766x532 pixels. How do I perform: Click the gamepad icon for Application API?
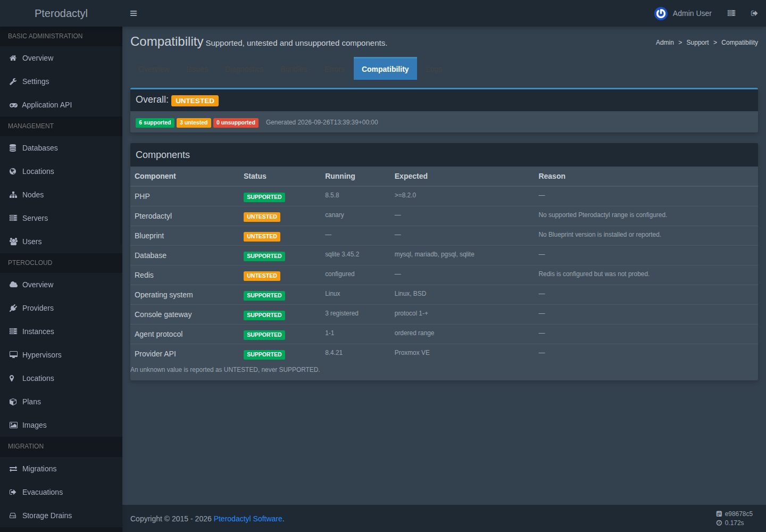point(13,105)
